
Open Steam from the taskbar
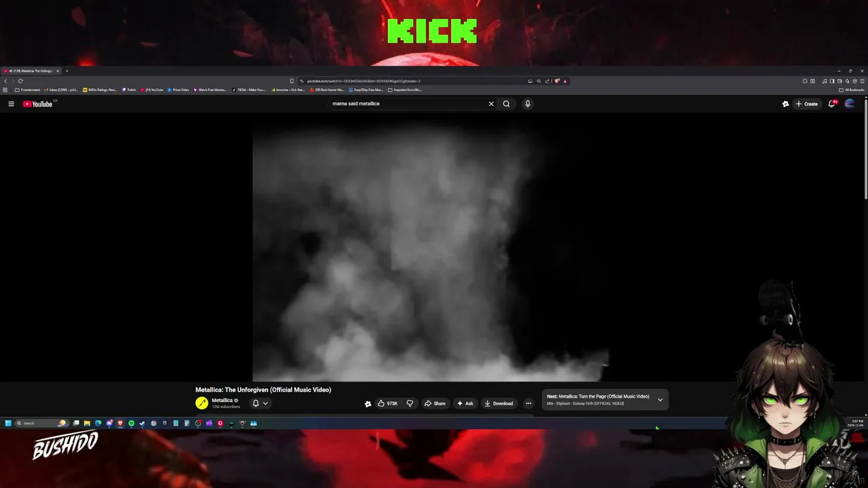(142, 423)
